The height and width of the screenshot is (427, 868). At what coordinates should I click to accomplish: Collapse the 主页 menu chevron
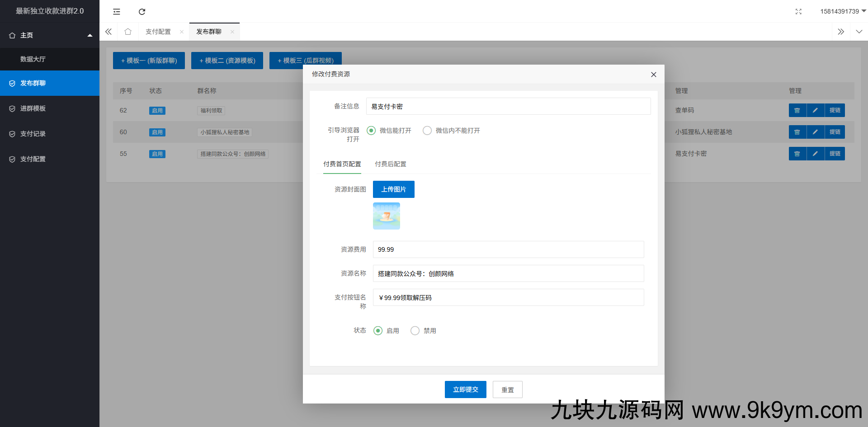pyautogui.click(x=90, y=35)
